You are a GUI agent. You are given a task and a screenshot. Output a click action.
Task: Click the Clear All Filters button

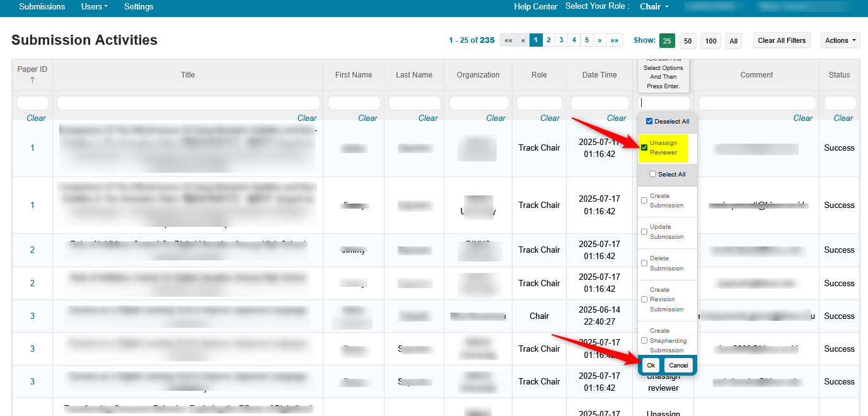click(x=782, y=40)
